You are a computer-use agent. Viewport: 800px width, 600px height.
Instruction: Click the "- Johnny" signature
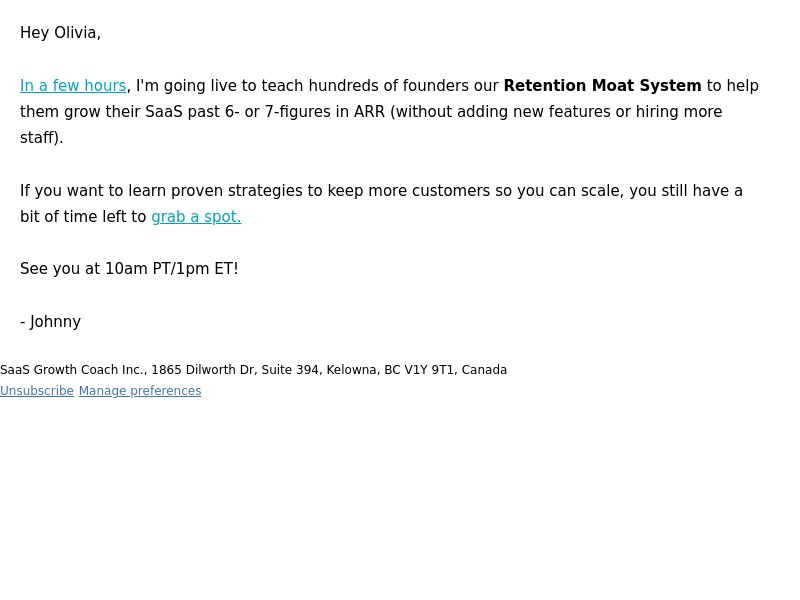(51, 322)
